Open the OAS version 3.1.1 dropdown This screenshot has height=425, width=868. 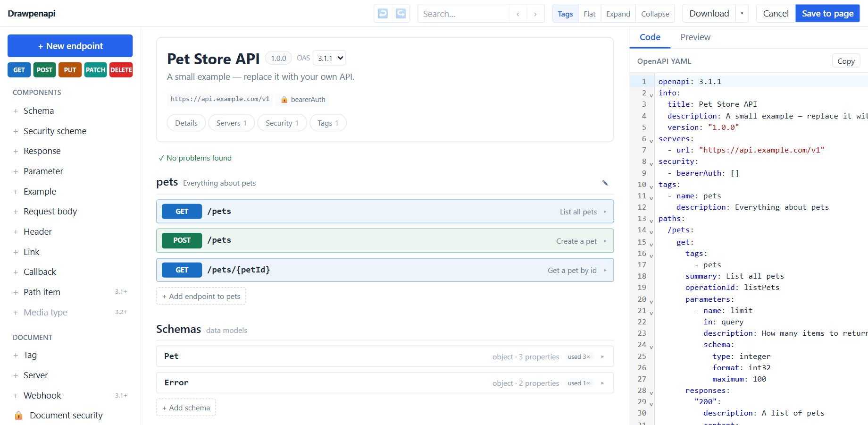[329, 58]
